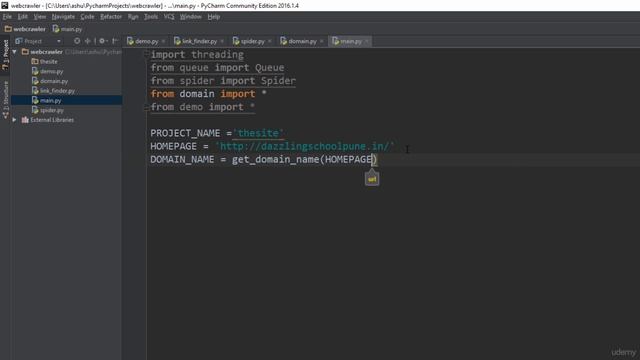This screenshot has height=360, width=640.
Task: Close the link_finder.py tab
Action: [x=222, y=41]
